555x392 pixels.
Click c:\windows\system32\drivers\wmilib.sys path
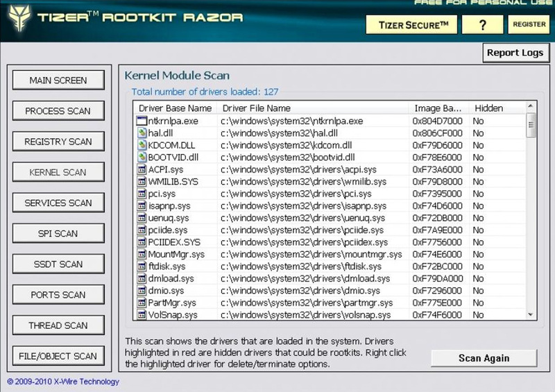point(303,182)
